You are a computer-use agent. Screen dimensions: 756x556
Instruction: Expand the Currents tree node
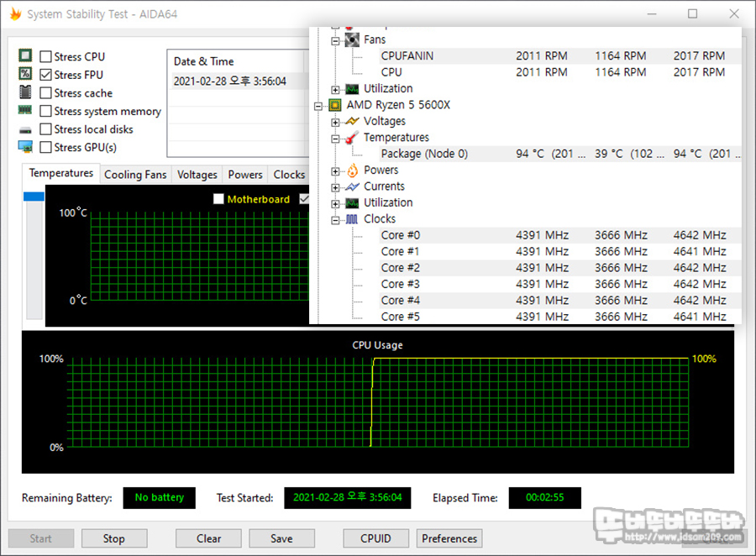point(335,187)
